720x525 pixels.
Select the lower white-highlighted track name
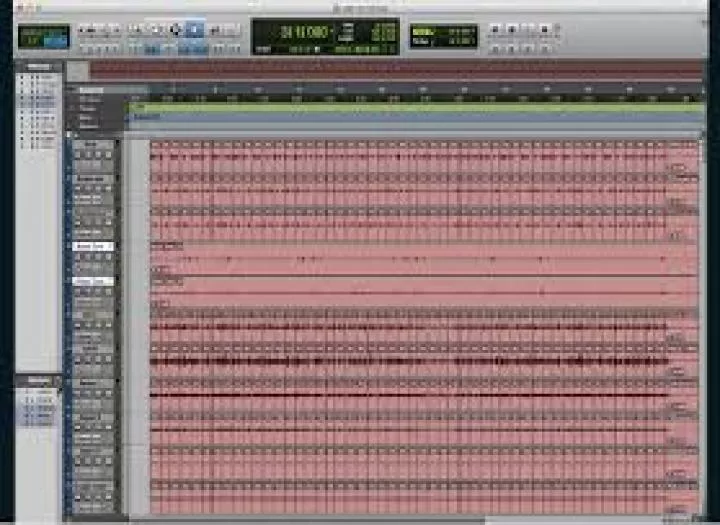[x=93, y=281]
